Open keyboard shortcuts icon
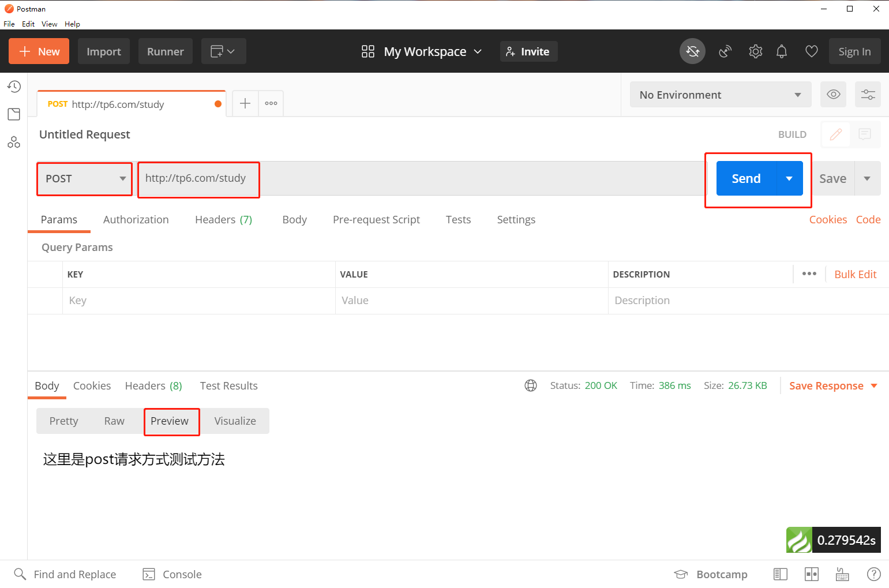This screenshot has width=889, height=588. [x=842, y=574]
